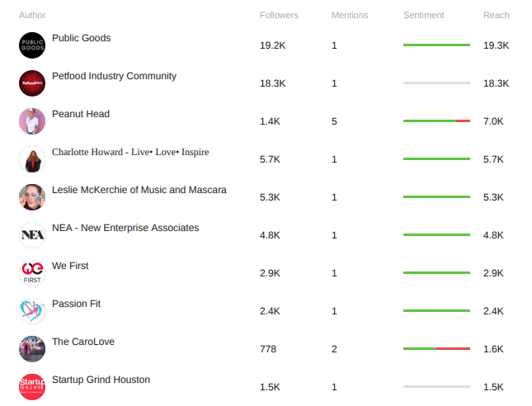Click Petfood Industry Community 18.3K followers value
The image size is (532, 406).
coord(273,83)
